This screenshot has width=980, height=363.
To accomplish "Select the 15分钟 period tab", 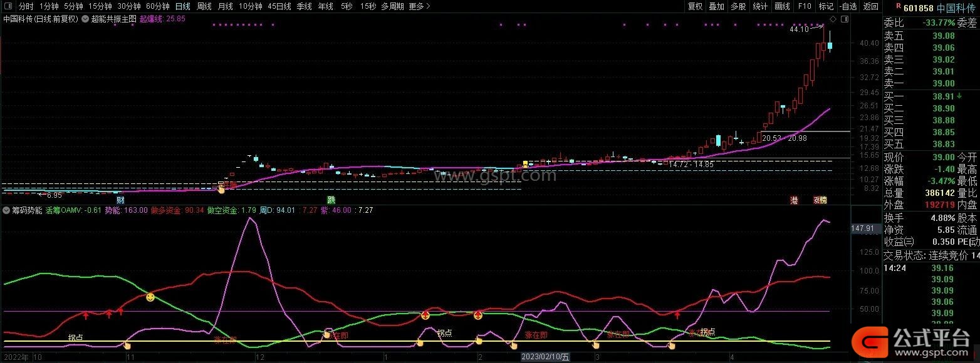I will [x=100, y=7].
